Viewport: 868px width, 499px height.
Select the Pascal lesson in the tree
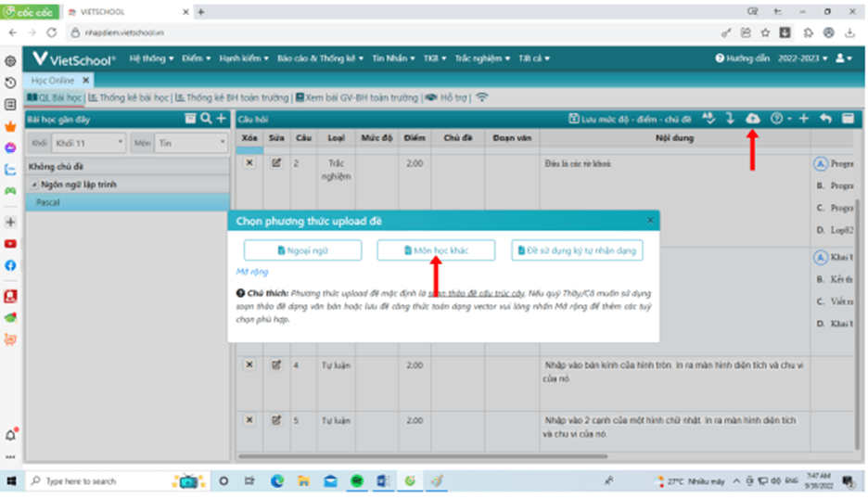48,201
